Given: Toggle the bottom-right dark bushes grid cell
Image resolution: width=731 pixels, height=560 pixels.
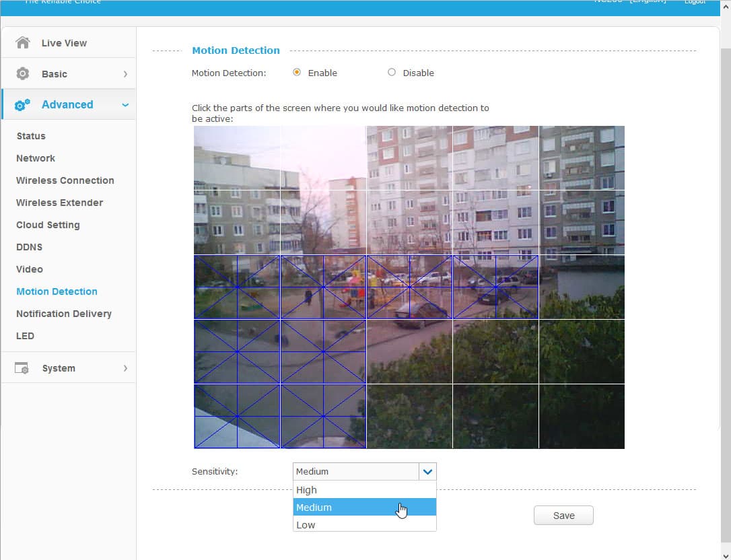Looking at the screenshot, I should (582, 417).
